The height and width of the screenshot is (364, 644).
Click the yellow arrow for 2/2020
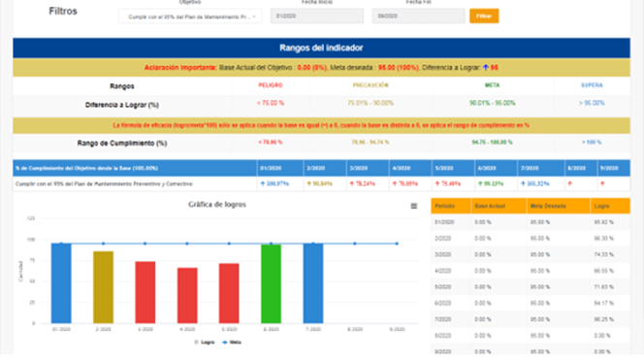click(308, 183)
